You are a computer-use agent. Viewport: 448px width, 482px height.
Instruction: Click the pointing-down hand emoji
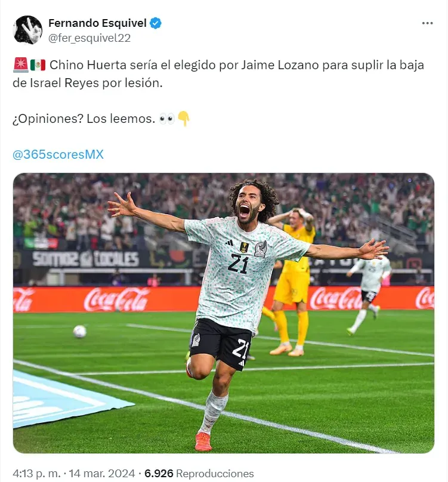184,119
